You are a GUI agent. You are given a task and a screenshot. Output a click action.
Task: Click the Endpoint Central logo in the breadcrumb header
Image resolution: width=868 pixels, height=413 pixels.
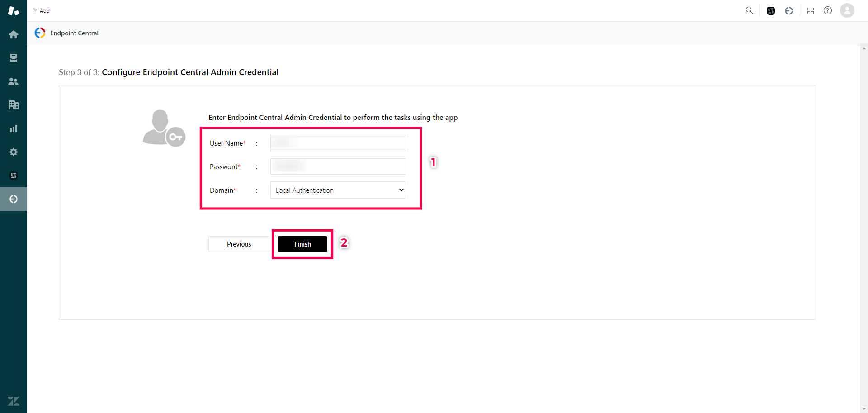pos(40,33)
